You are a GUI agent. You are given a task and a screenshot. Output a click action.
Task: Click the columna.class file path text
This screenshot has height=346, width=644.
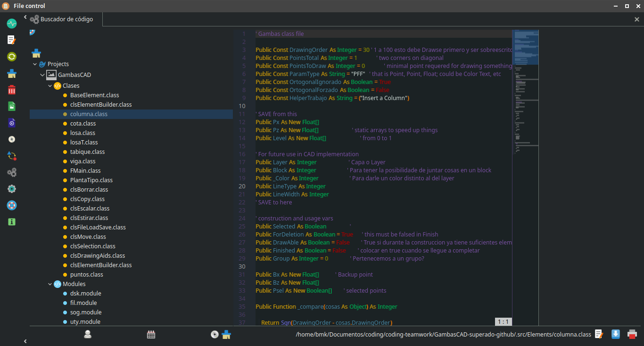[x=443, y=335]
